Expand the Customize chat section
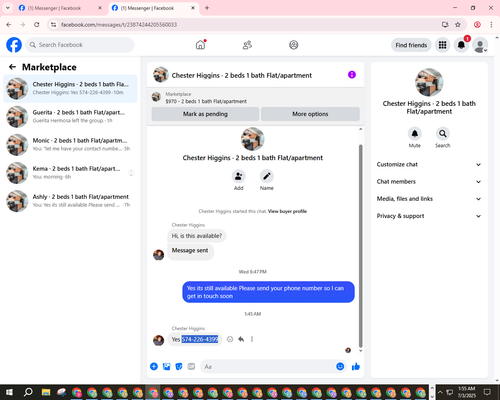 tap(429, 164)
